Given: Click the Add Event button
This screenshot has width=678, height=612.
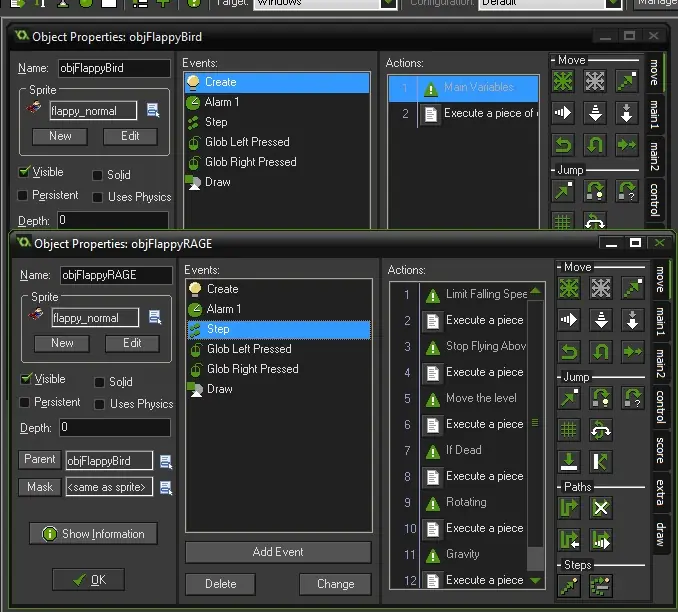Looking at the screenshot, I should 278,552.
